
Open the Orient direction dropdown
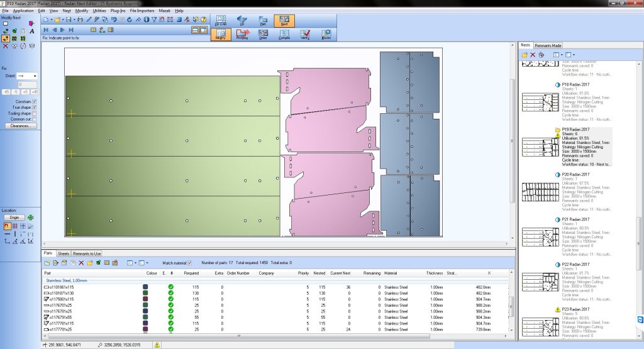click(x=34, y=76)
